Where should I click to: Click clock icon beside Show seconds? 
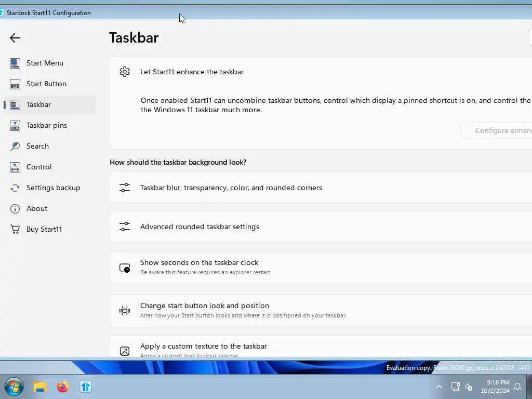[x=125, y=268]
